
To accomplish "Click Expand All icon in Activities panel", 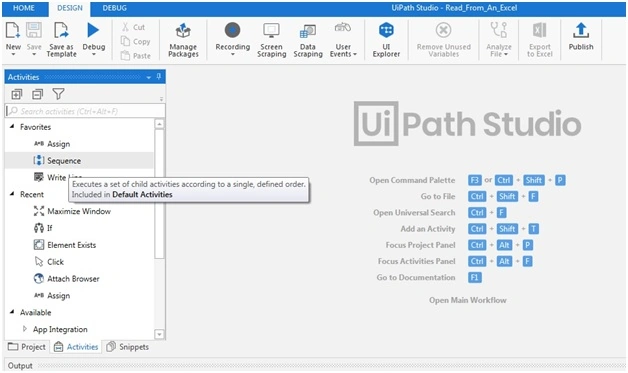I will 17,95.
